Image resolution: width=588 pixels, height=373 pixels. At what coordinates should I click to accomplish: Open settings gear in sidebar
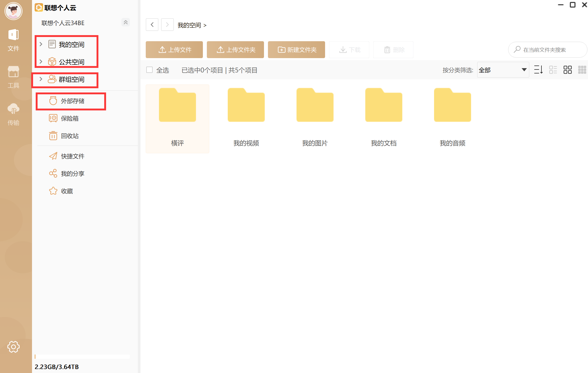(x=13, y=347)
